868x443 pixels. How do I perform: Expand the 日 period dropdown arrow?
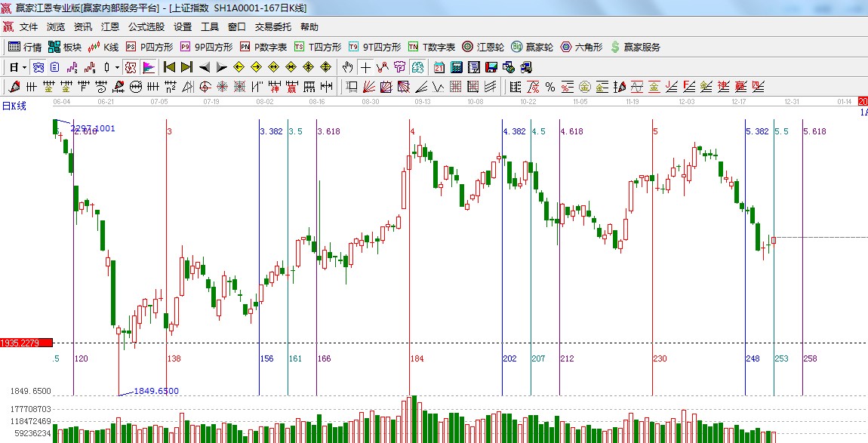(24, 67)
